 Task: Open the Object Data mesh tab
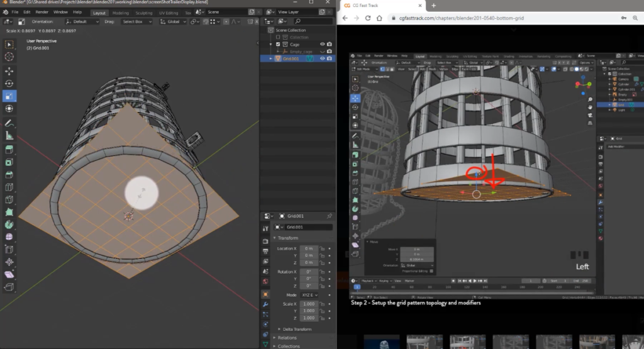click(x=265, y=344)
